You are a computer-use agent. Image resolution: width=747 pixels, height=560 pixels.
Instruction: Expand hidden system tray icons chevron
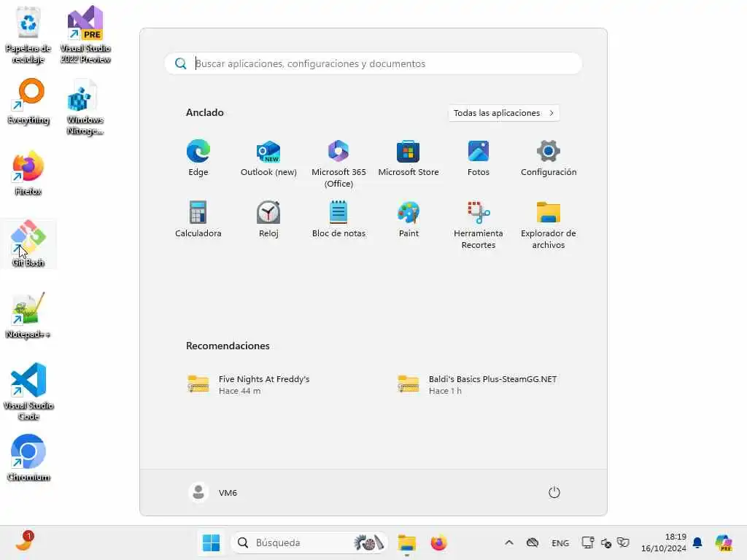(508, 542)
